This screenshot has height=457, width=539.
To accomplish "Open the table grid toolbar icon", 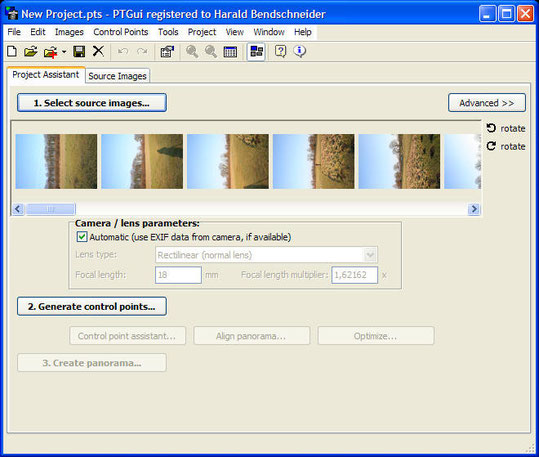I will pyautogui.click(x=230, y=52).
